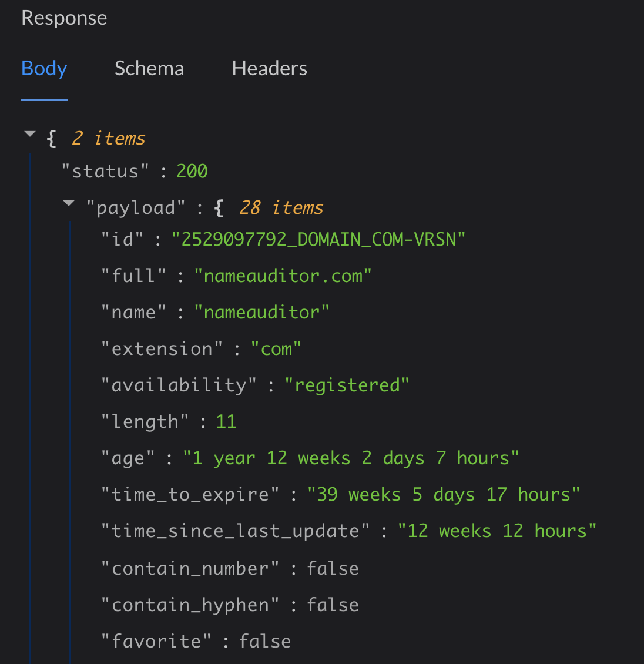Select the false value of favorite
This screenshot has width=644, height=664.
point(265,641)
